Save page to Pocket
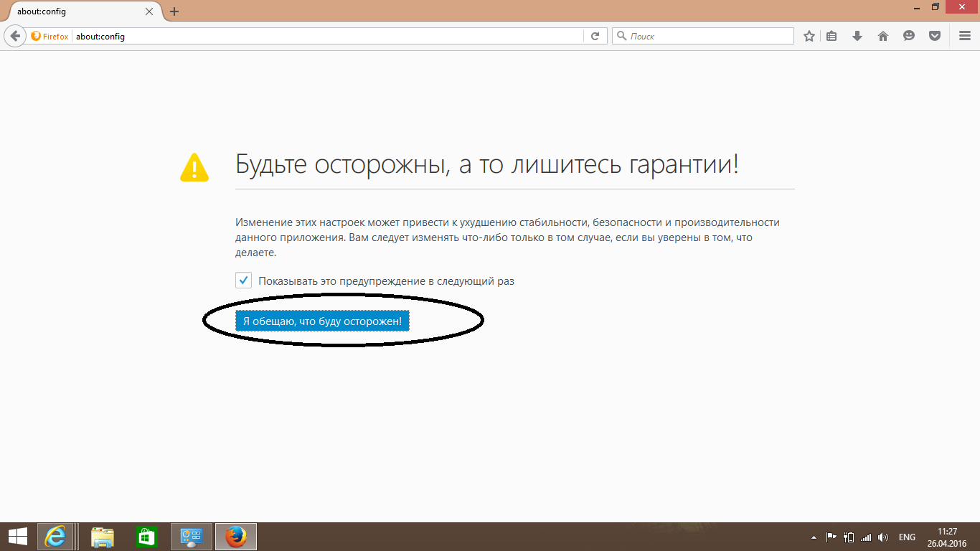 coord(935,36)
